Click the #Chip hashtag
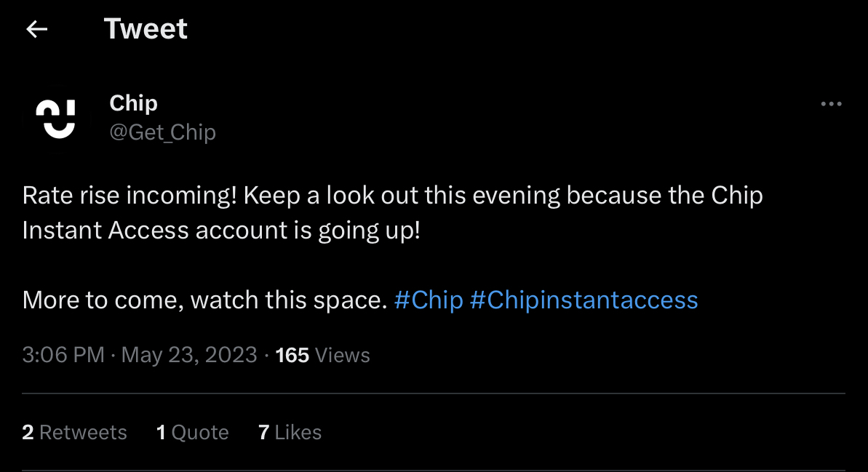The width and height of the screenshot is (868, 472). tap(429, 300)
